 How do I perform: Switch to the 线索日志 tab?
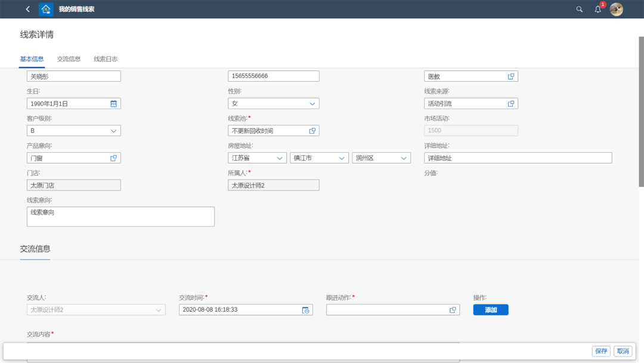click(x=106, y=59)
